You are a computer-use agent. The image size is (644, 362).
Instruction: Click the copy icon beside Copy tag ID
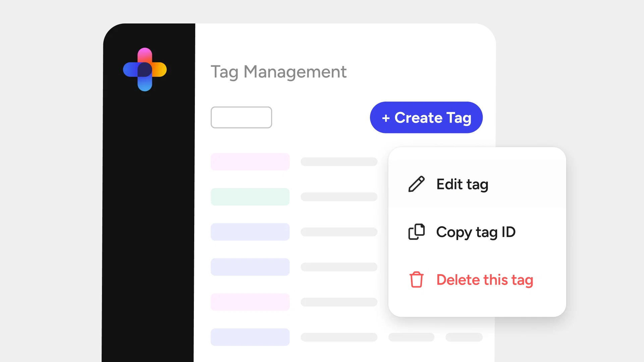pos(416,232)
